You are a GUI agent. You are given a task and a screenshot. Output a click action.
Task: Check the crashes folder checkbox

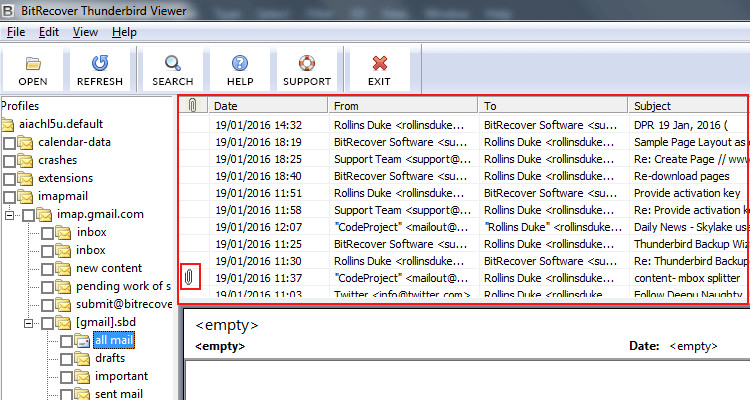9,161
